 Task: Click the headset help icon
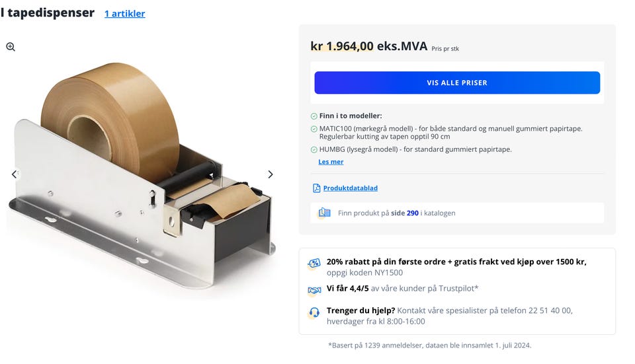click(314, 312)
